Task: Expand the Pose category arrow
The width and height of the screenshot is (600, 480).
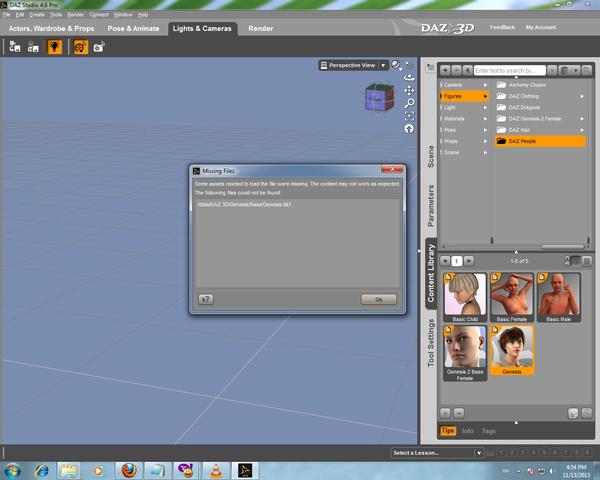Action: (485, 130)
